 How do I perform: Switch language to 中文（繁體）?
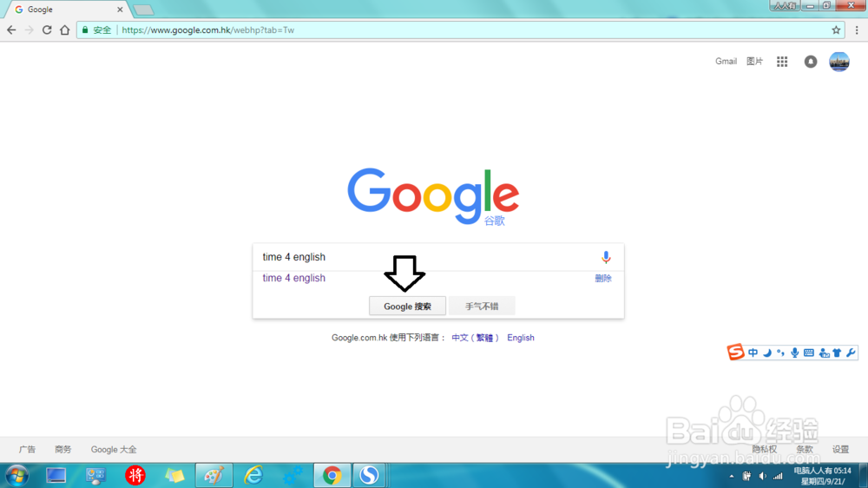[475, 337]
